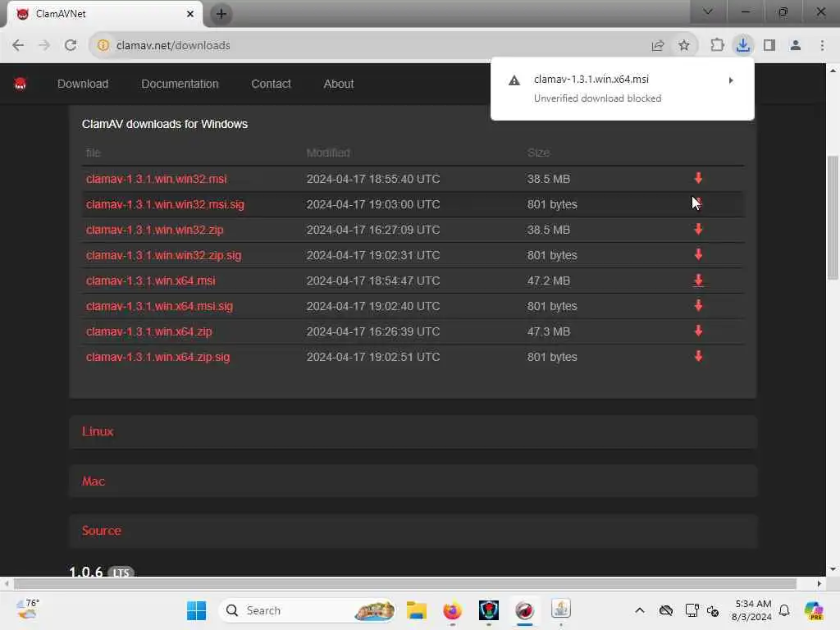Open clock showing 5:34 AM 8/3/2024
Viewport: 840px width, 630px height.
click(x=751, y=610)
